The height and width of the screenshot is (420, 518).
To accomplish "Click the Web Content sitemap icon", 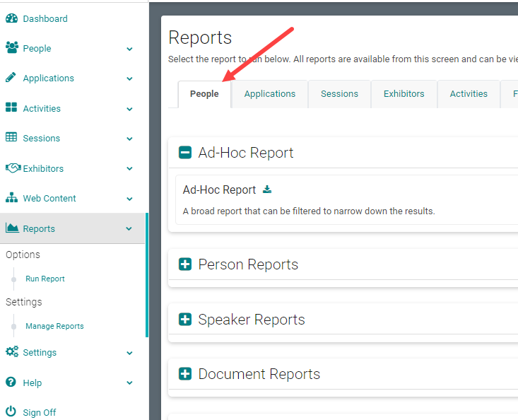I will pyautogui.click(x=11, y=198).
